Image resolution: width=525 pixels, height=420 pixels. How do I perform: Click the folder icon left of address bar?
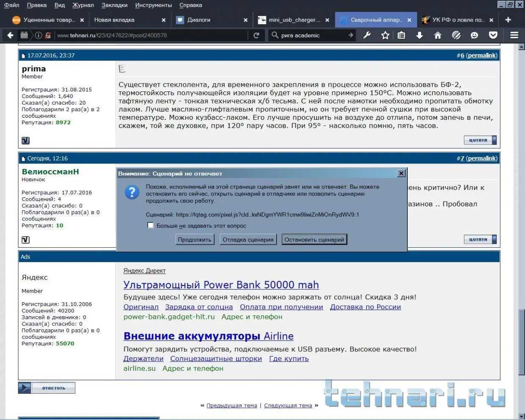click(24, 35)
